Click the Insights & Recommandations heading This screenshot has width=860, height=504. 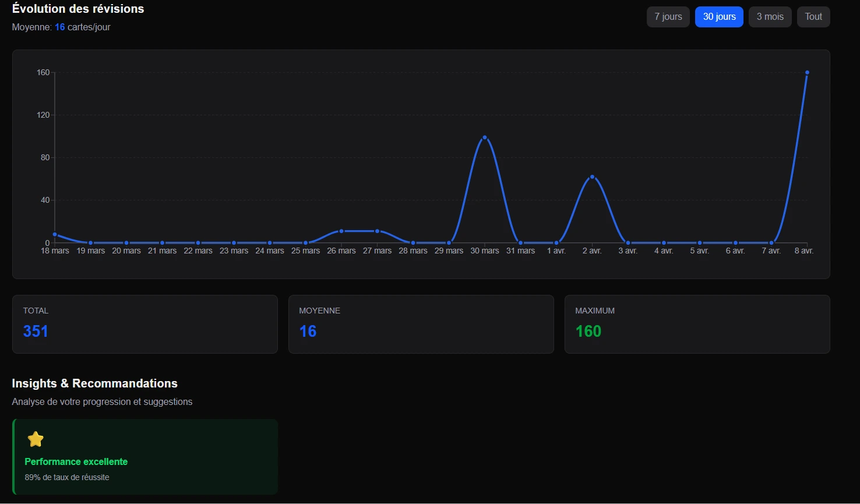point(94,383)
